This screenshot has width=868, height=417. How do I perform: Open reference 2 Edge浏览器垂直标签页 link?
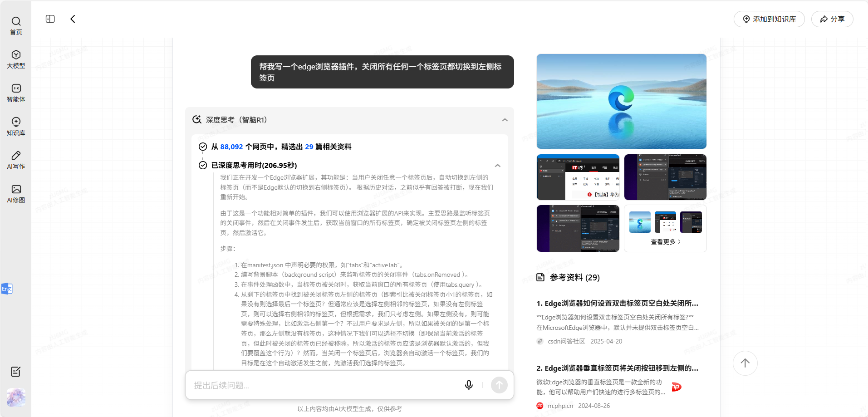[618, 368]
